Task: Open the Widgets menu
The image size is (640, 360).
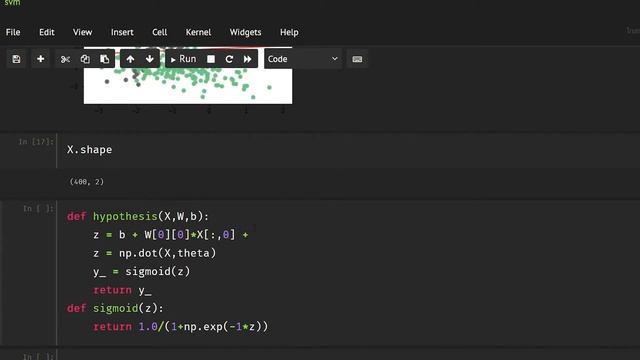Action: 245,32
